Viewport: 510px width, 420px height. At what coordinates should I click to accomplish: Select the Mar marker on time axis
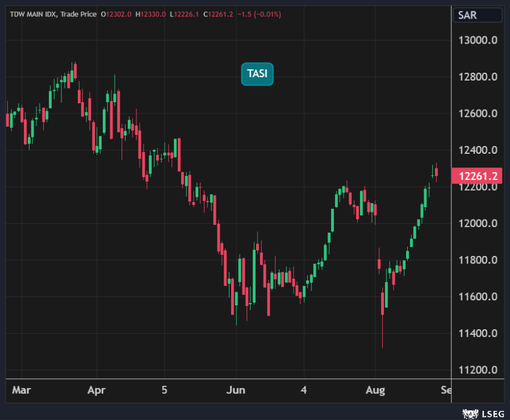tap(22, 390)
